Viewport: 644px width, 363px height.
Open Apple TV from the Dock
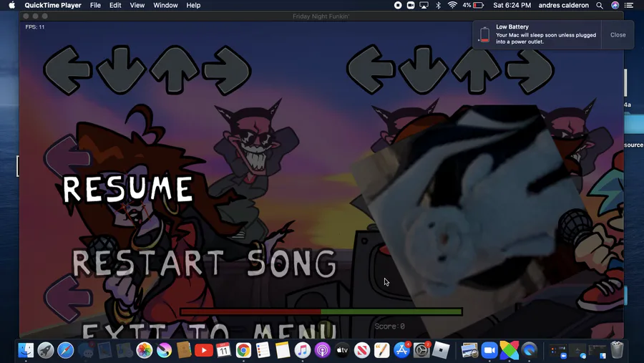pyautogui.click(x=342, y=350)
